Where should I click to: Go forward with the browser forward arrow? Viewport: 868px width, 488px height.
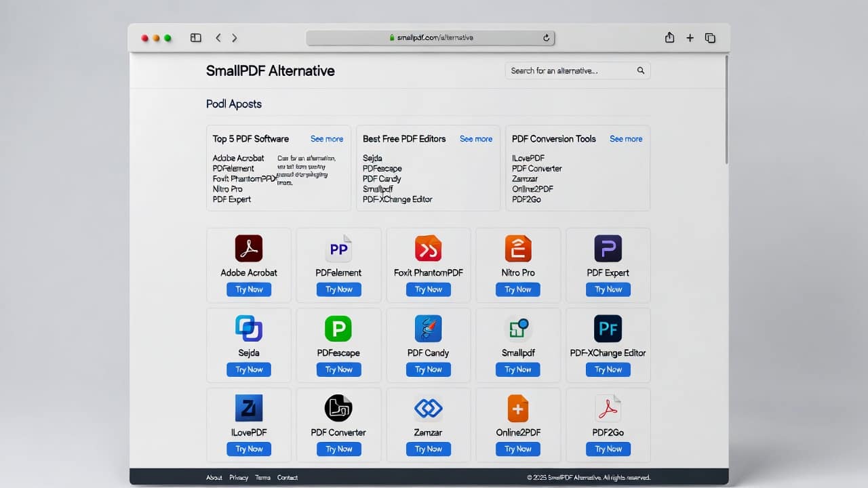[235, 38]
